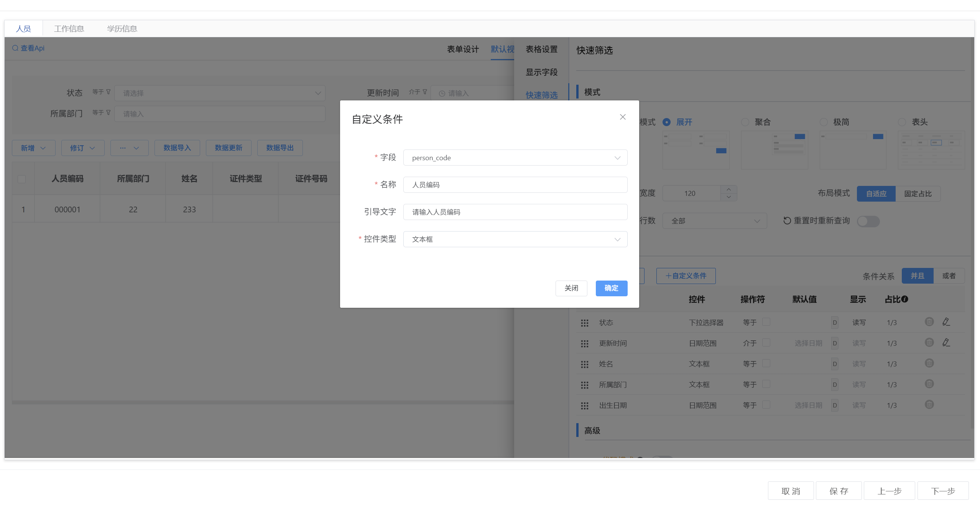Click the 保 存 button at bottom

pos(839,491)
